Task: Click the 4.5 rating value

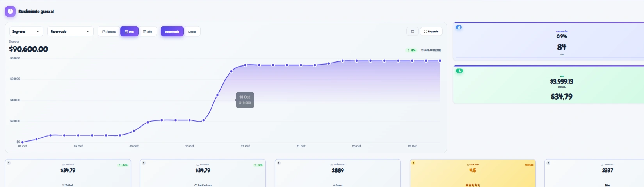Action: coord(473,171)
